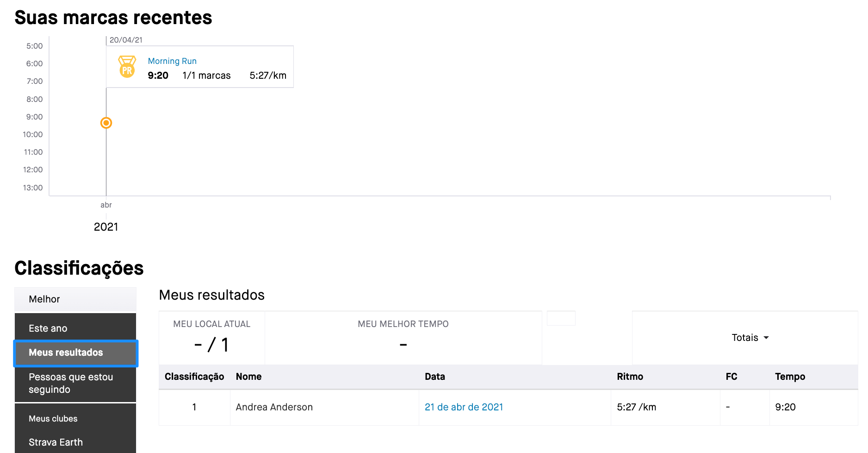Select Strava Earth club
The height and width of the screenshot is (453, 868).
point(75,442)
